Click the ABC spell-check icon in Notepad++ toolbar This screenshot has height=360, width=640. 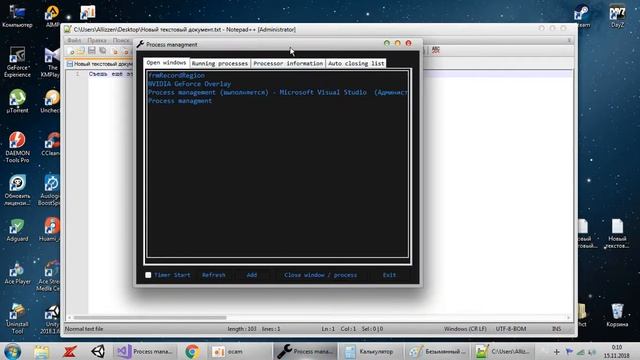click(436, 50)
